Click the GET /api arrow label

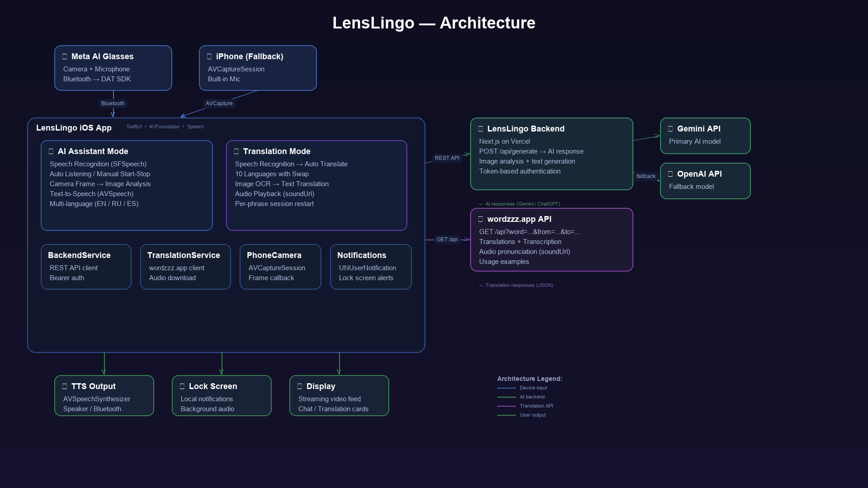pos(447,239)
